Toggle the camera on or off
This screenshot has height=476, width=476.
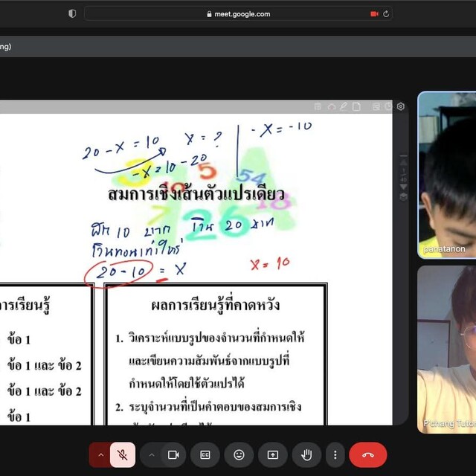click(x=173, y=454)
